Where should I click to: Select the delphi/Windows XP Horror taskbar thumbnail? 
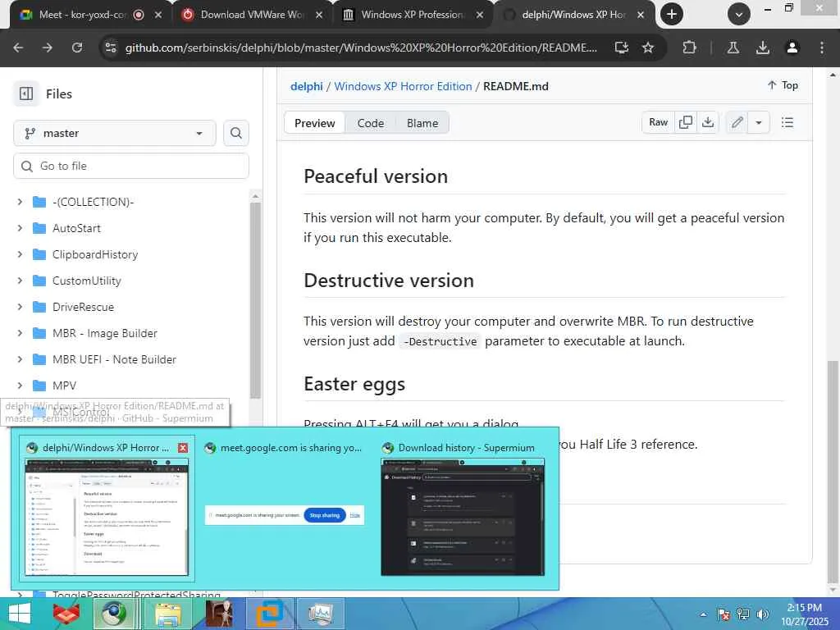pyautogui.click(x=107, y=509)
